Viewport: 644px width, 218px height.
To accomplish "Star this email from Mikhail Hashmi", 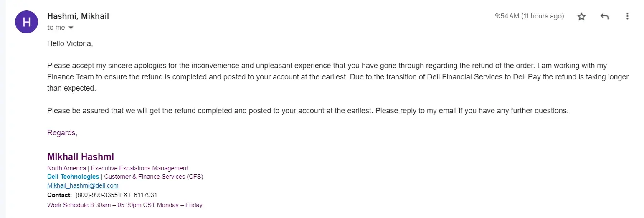I will (581, 17).
